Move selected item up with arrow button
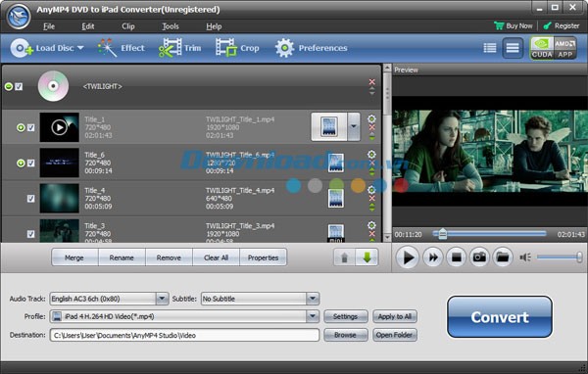Image resolution: width=588 pixels, height=374 pixels. [344, 257]
